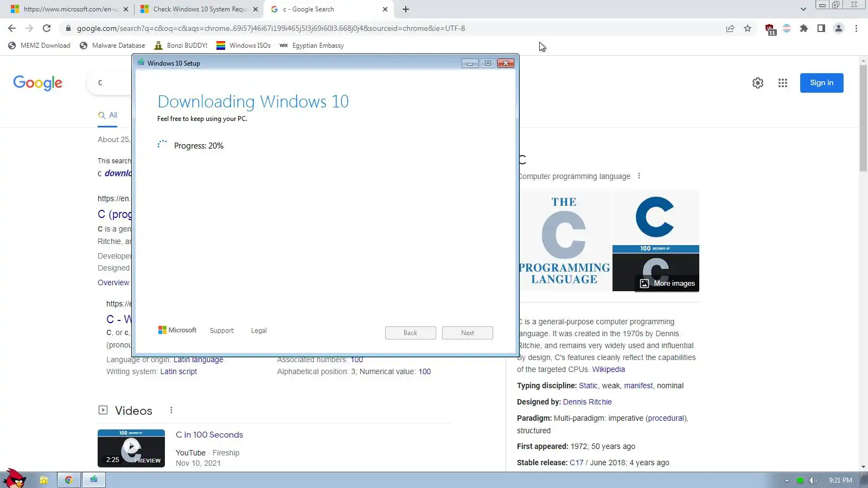Open the red extension icon with badge
Image resolution: width=868 pixels, height=488 pixels.
(770, 29)
